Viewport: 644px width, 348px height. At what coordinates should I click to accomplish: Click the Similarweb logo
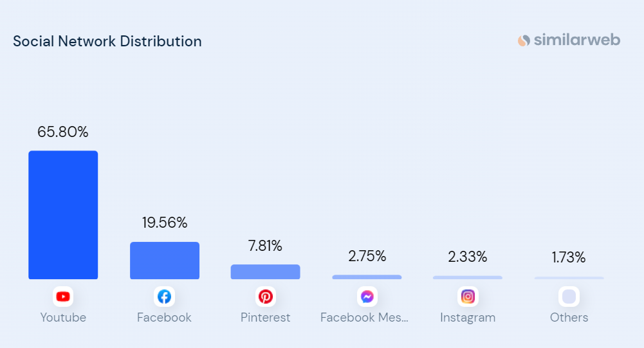coord(569,41)
